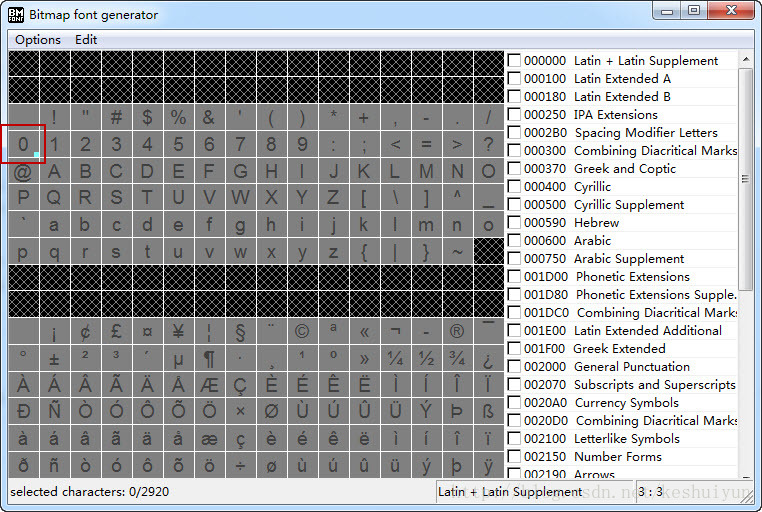Select the division ÷ character cell
Viewport: 762px width, 512px height.
click(x=240, y=465)
